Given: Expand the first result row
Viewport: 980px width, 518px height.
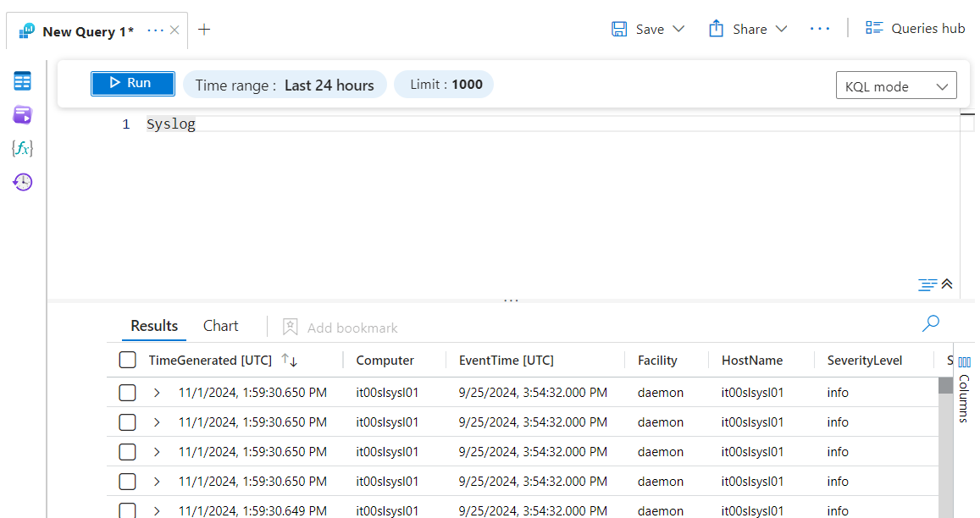Looking at the screenshot, I should 157,393.
